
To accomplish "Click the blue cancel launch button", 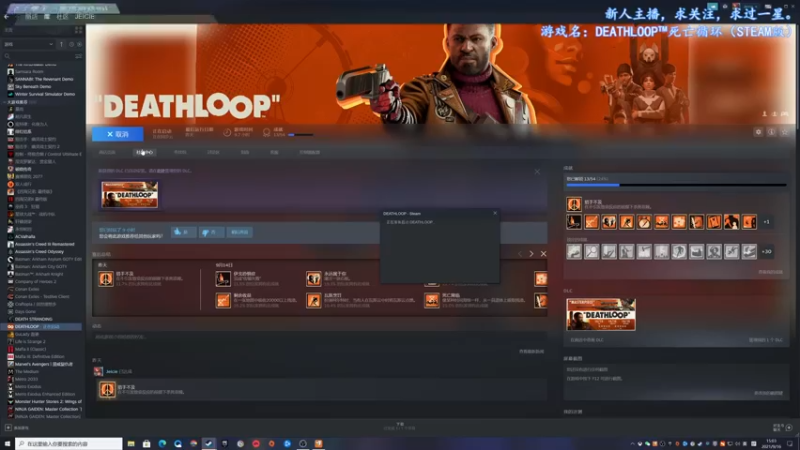I will (118, 134).
